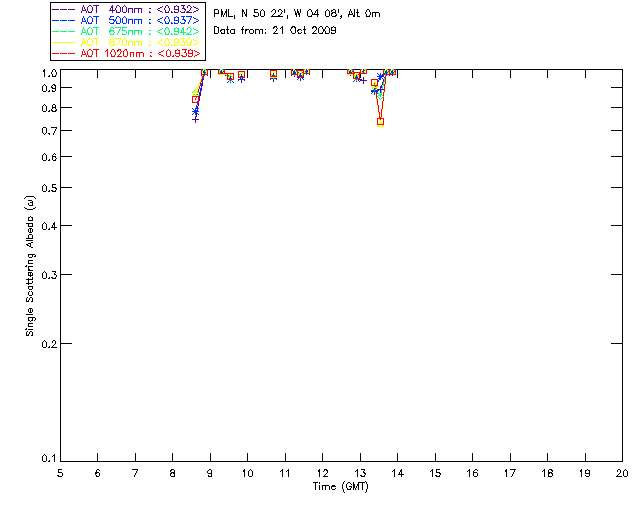Click the blue asterisk marker near 8.6

pyautogui.click(x=196, y=111)
